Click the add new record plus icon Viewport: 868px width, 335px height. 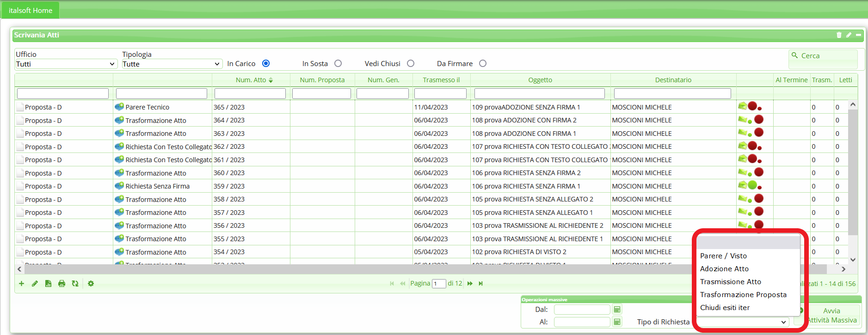21,284
